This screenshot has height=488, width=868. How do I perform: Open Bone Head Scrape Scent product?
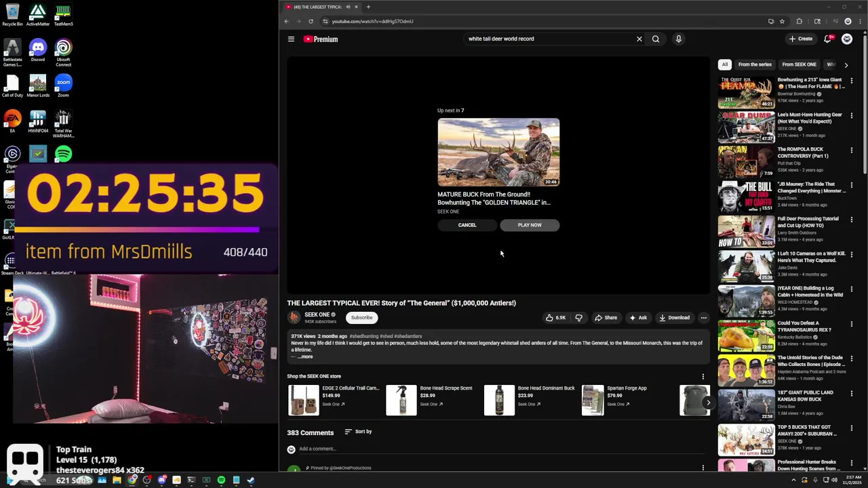431,400
